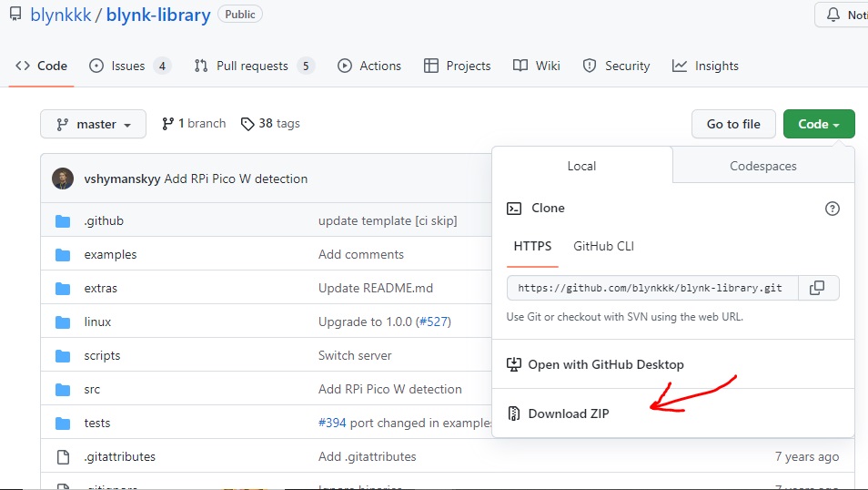Open issue #394 link
This screenshot has height=490, width=868.
click(x=332, y=423)
